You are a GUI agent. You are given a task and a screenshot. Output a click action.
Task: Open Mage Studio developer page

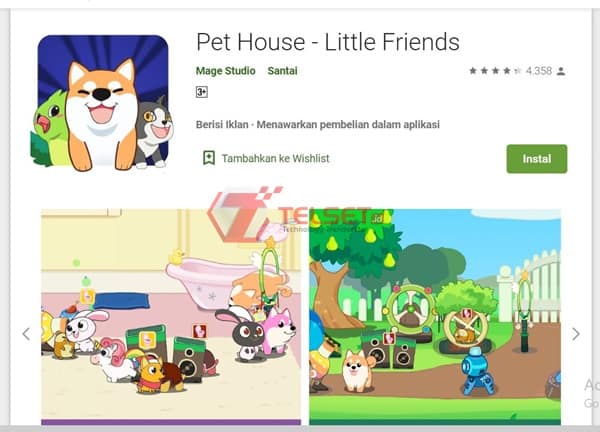point(225,71)
